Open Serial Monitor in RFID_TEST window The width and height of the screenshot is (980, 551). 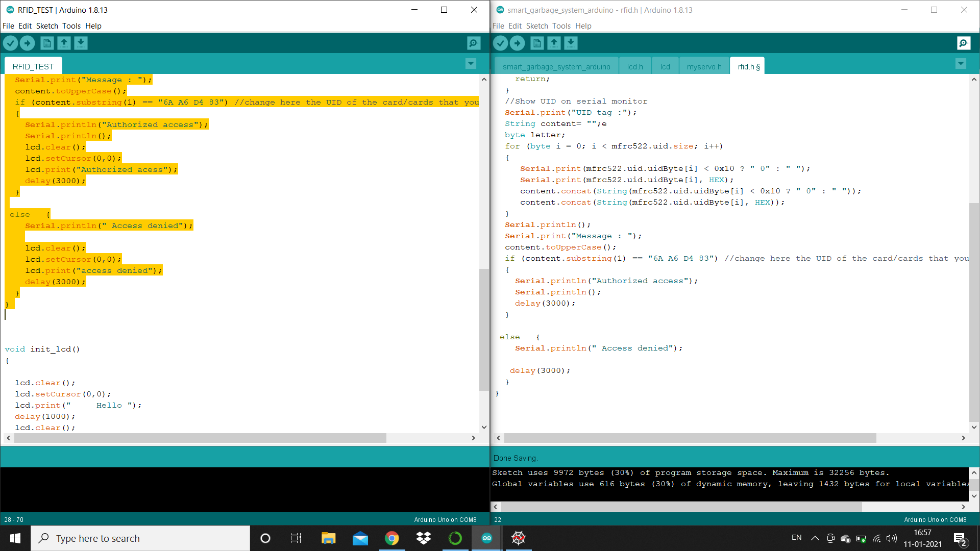tap(474, 43)
